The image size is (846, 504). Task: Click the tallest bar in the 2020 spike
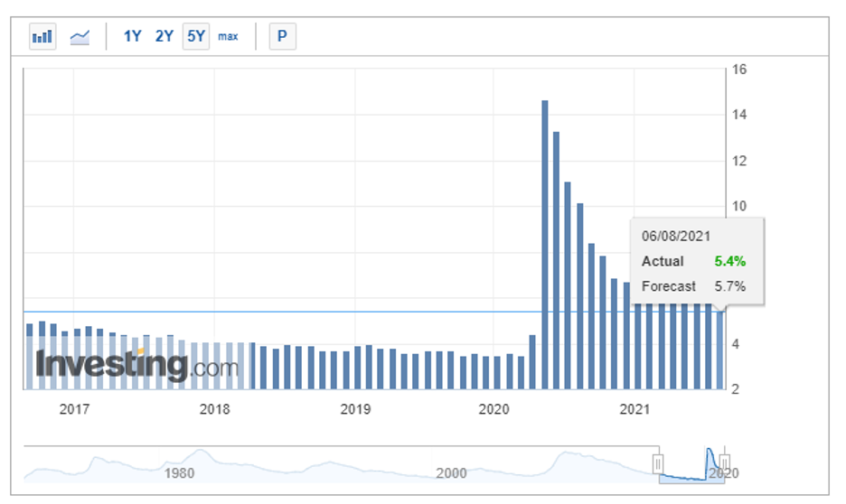pyautogui.click(x=545, y=244)
